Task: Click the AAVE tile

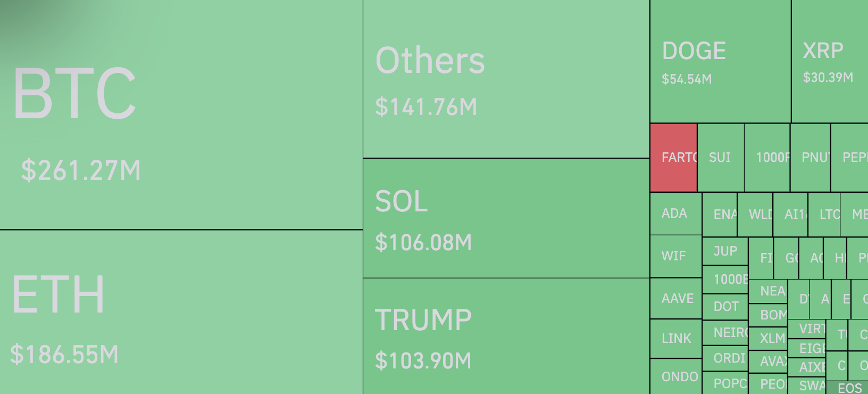Action: click(x=675, y=298)
